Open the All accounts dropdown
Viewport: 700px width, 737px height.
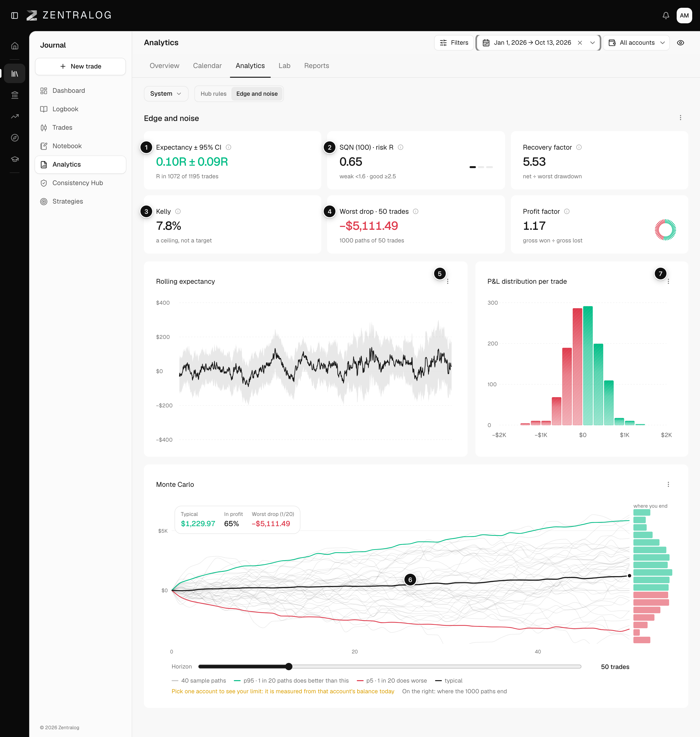tap(636, 43)
